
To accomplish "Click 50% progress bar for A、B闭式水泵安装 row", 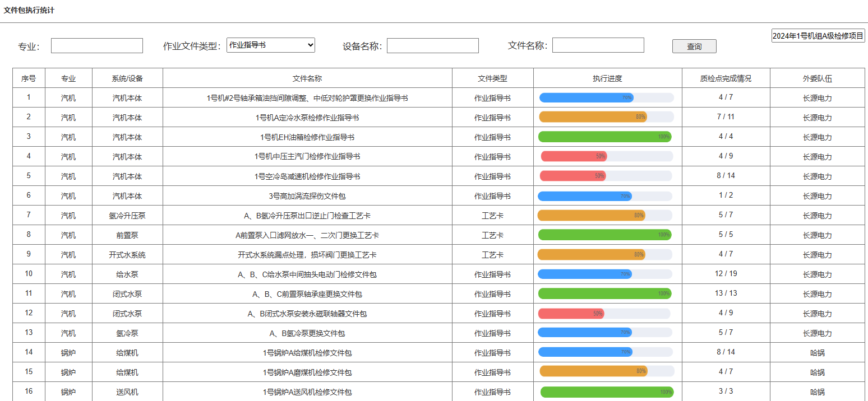I will tap(604, 314).
